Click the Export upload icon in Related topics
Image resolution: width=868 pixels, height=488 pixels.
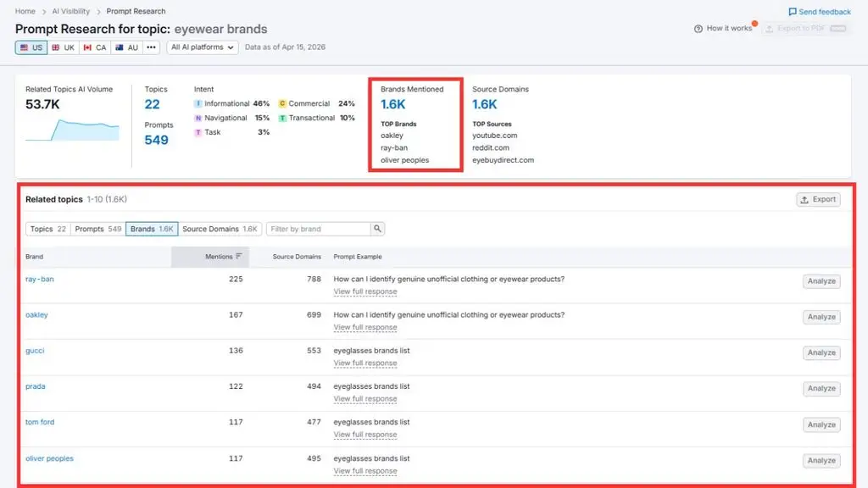[x=804, y=199]
